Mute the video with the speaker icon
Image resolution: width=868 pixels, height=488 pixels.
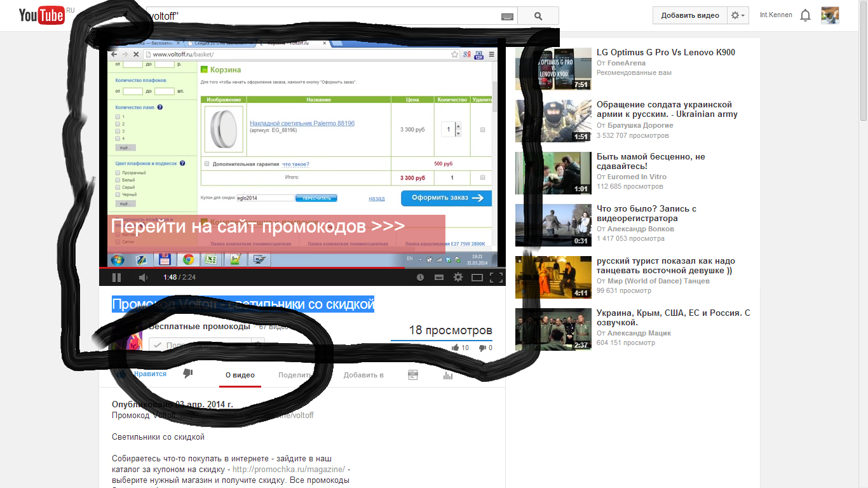(143, 277)
